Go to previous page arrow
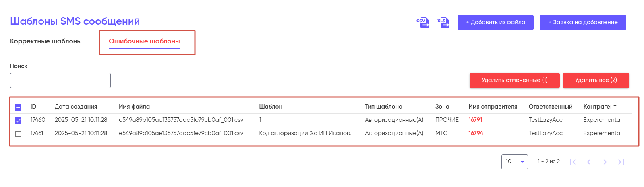Screen dimensions: 644x187 coord(589,162)
